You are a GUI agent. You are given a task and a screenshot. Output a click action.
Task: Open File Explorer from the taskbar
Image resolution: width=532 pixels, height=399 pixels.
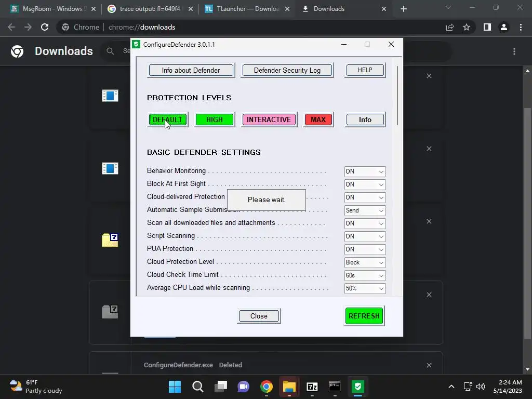tap(289, 387)
